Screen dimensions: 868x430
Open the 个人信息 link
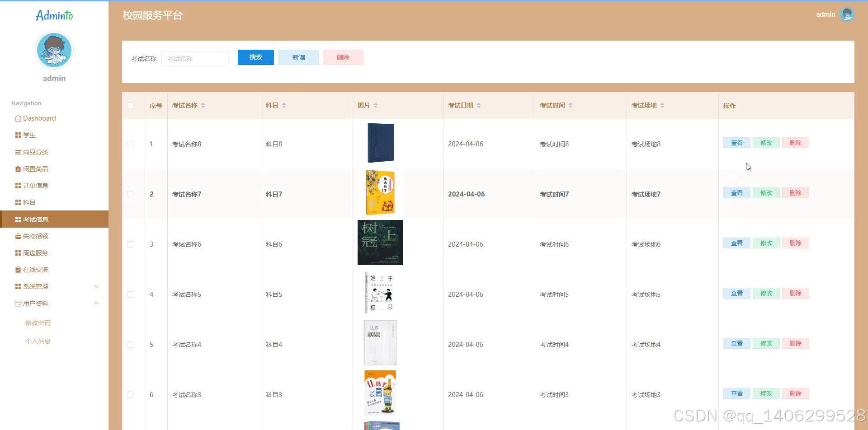(x=38, y=341)
